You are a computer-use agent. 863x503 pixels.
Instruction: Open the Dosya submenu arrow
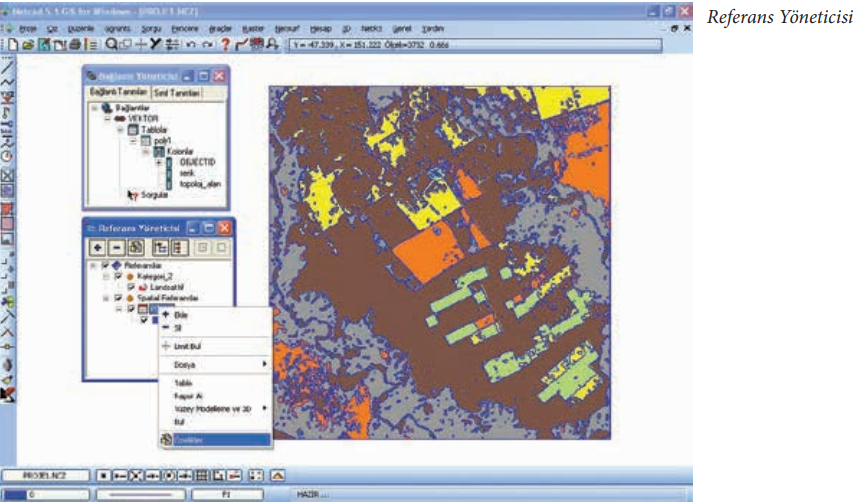pos(264,365)
